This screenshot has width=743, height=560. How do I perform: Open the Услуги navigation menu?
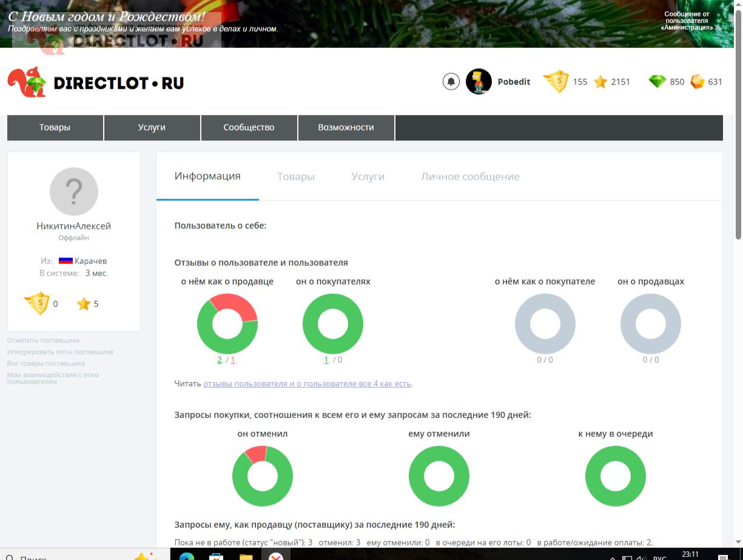[x=152, y=127]
